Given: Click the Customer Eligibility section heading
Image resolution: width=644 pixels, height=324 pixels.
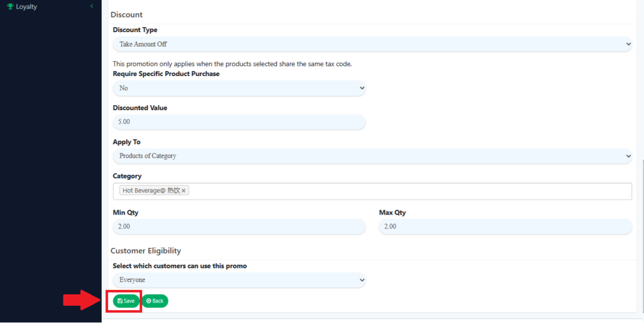Looking at the screenshot, I should tap(146, 250).
